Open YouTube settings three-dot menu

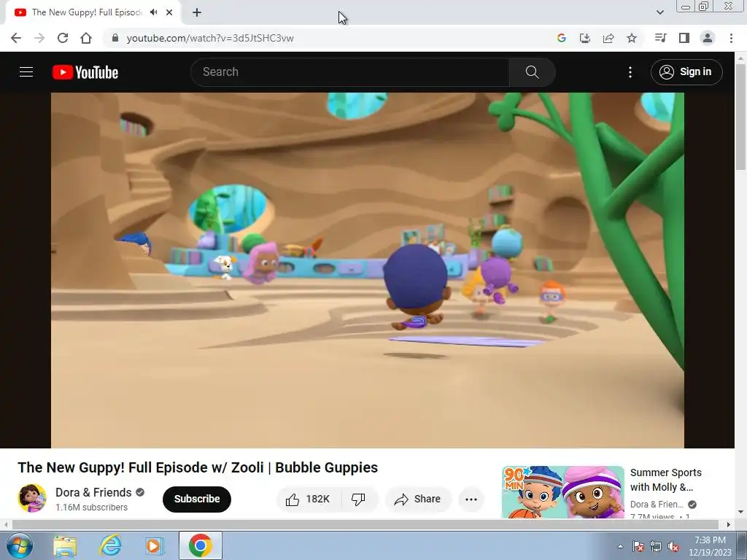pos(630,72)
